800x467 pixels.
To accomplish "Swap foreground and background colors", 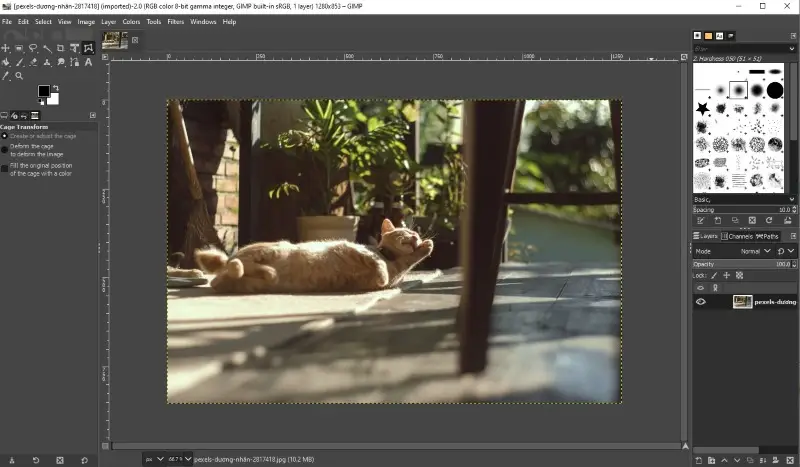I will point(56,88).
